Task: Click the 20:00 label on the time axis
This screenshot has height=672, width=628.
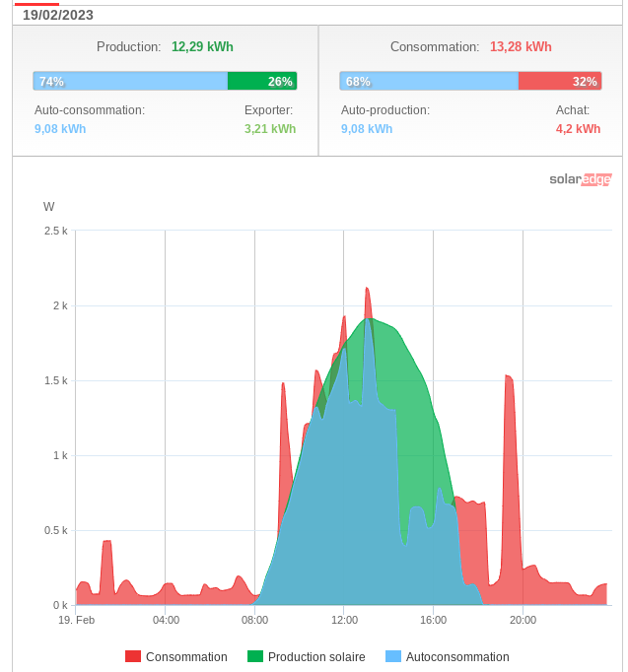Action: 523,620
